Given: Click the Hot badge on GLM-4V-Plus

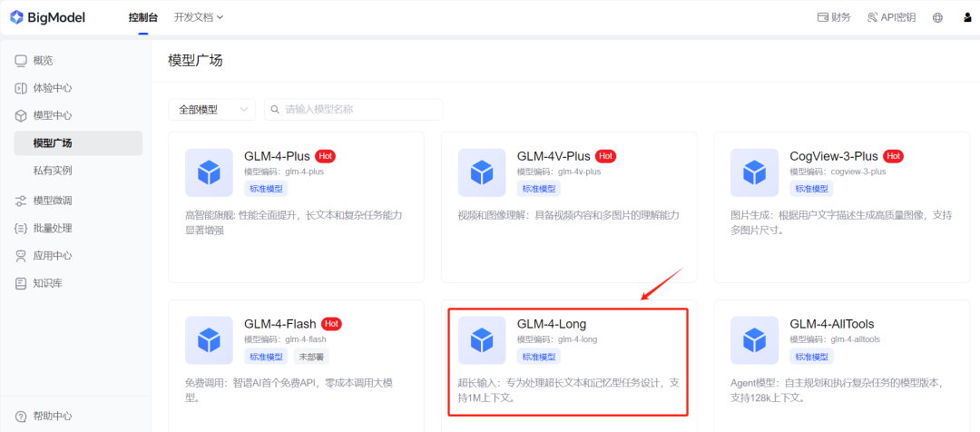Looking at the screenshot, I should (605, 156).
